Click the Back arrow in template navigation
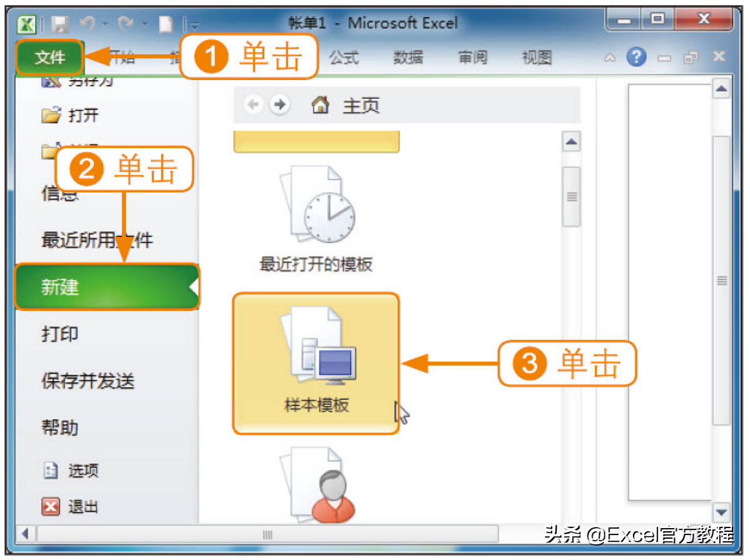Viewport: 750px width, 560px height. [253, 104]
